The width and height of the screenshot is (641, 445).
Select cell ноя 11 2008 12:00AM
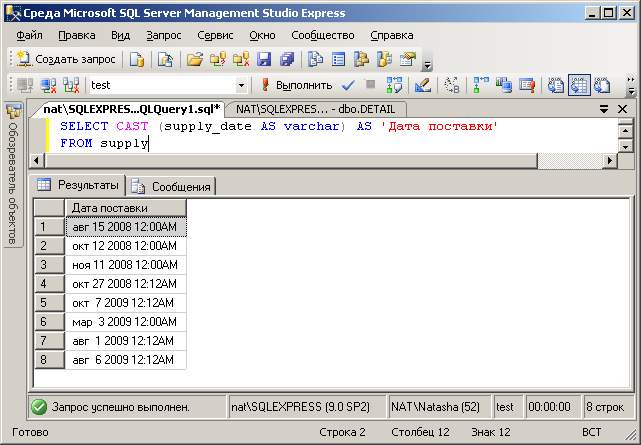tap(126, 265)
